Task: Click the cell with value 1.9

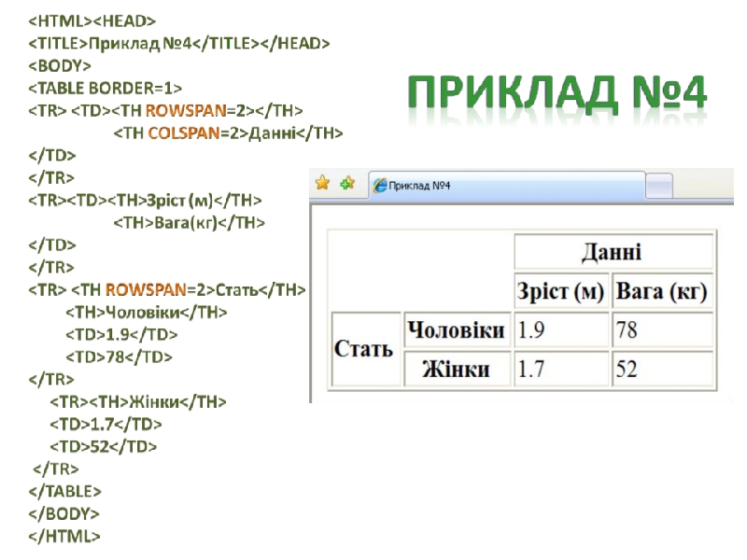Action: (x=561, y=330)
